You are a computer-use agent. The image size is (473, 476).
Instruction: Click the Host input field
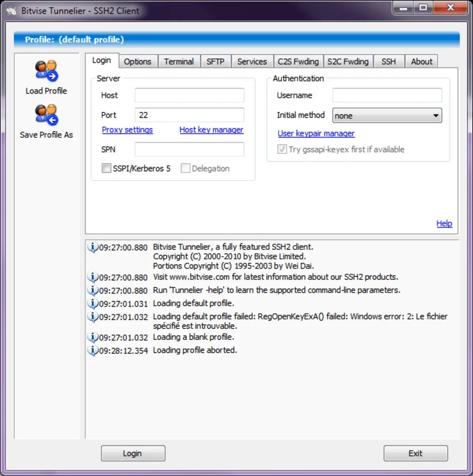(190, 95)
